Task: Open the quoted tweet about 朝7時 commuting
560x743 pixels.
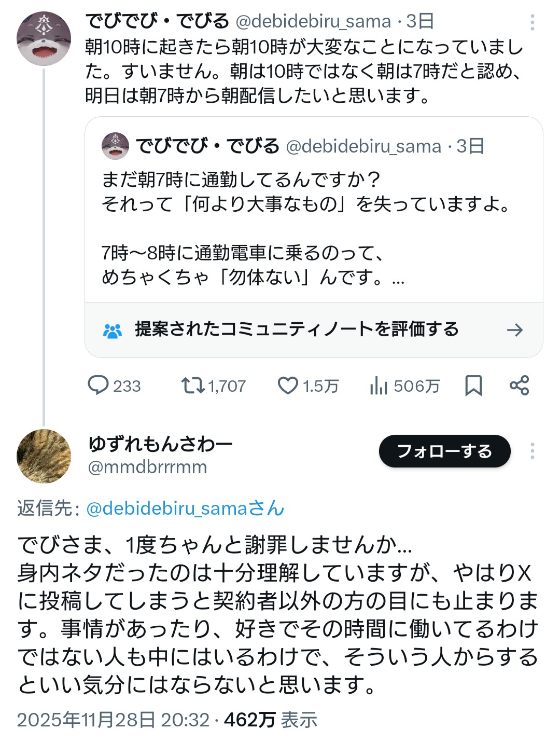Action: (306, 228)
